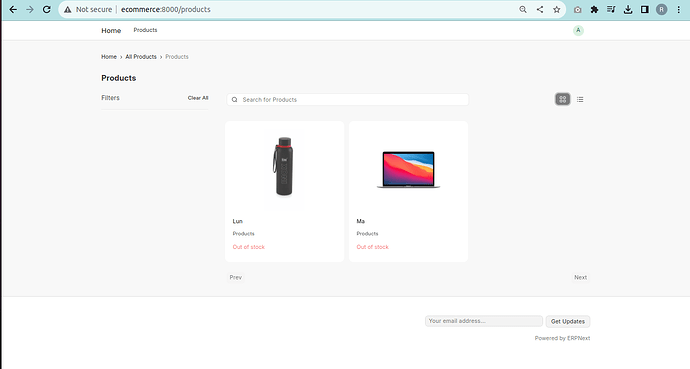
Task: Open the downloads icon in toolbar
Action: click(x=628, y=9)
